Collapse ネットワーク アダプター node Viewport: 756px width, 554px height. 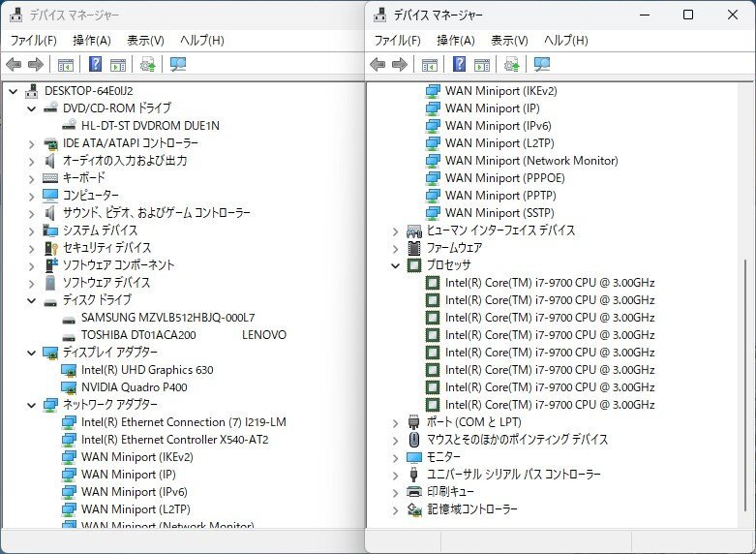coord(32,405)
